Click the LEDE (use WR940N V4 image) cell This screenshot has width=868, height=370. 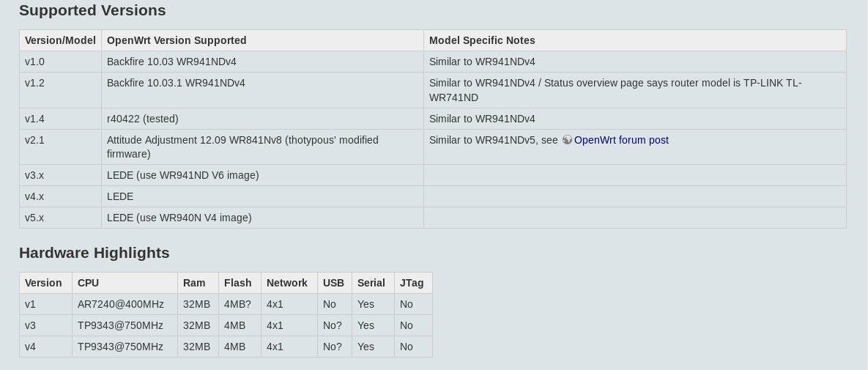262,218
